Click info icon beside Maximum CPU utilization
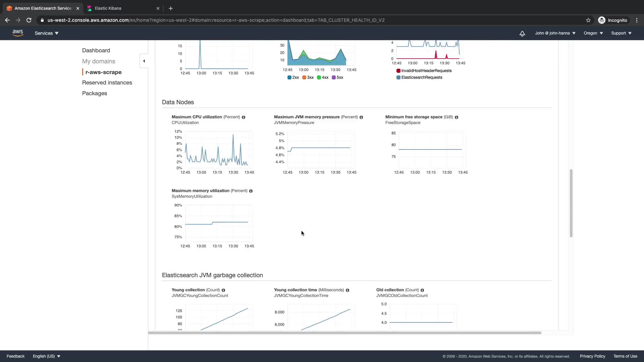Image resolution: width=644 pixels, height=362 pixels. coord(244,117)
